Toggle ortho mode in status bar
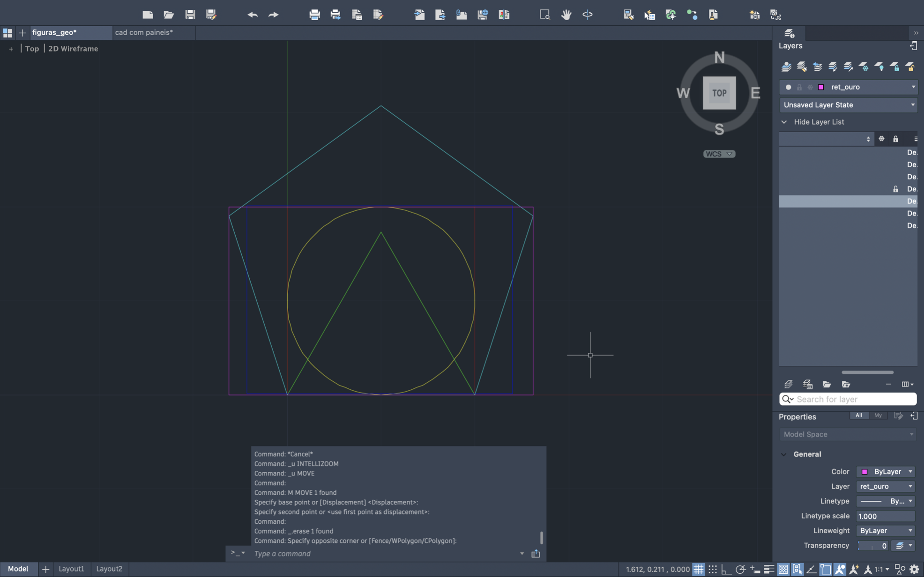The height and width of the screenshot is (579, 924). (726, 570)
